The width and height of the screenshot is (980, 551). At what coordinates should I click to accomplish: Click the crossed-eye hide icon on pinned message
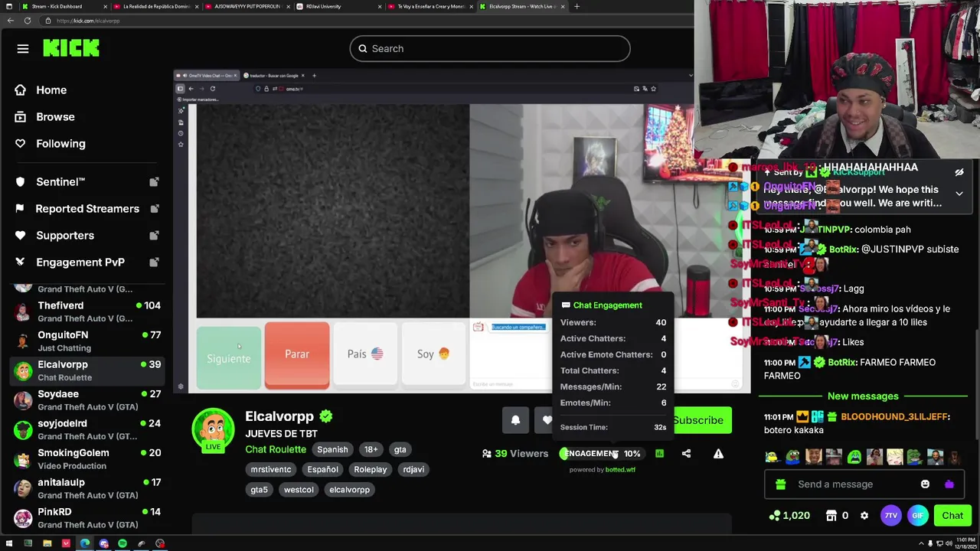point(959,173)
